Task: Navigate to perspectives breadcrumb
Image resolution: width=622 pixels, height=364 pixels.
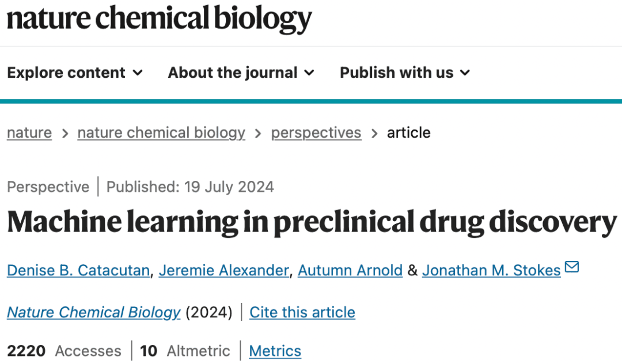Action: tap(316, 133)
